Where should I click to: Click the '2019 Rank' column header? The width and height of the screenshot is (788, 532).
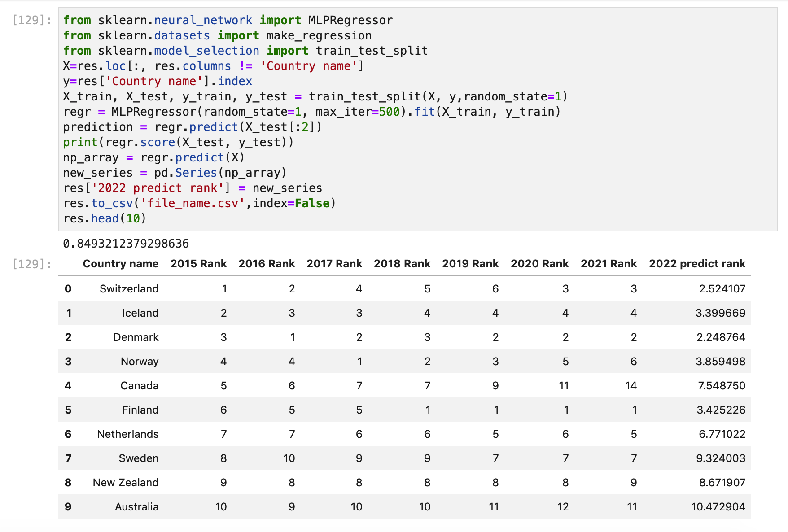pyautogui.click(x=470, y=264)
